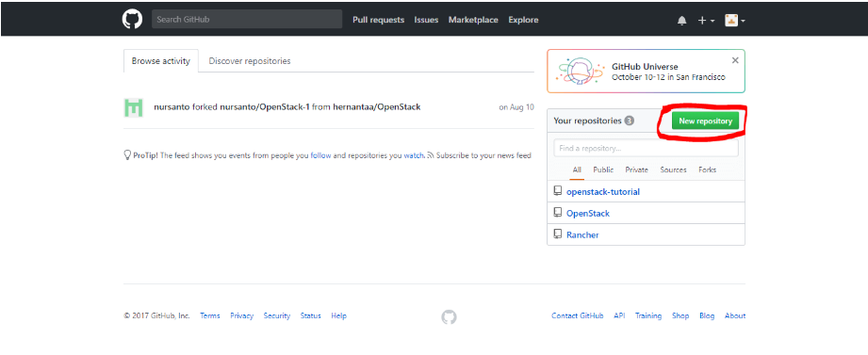Click the follow link in ProTip
Viewport: 868px width, 355px height.
(x=320, y=156)
